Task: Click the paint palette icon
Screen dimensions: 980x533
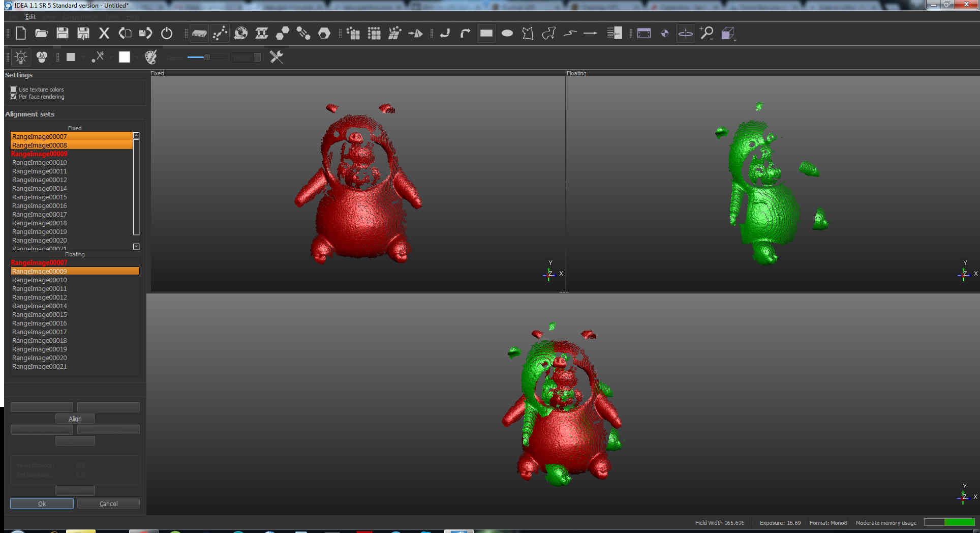Action: click(x=151, y=57)
